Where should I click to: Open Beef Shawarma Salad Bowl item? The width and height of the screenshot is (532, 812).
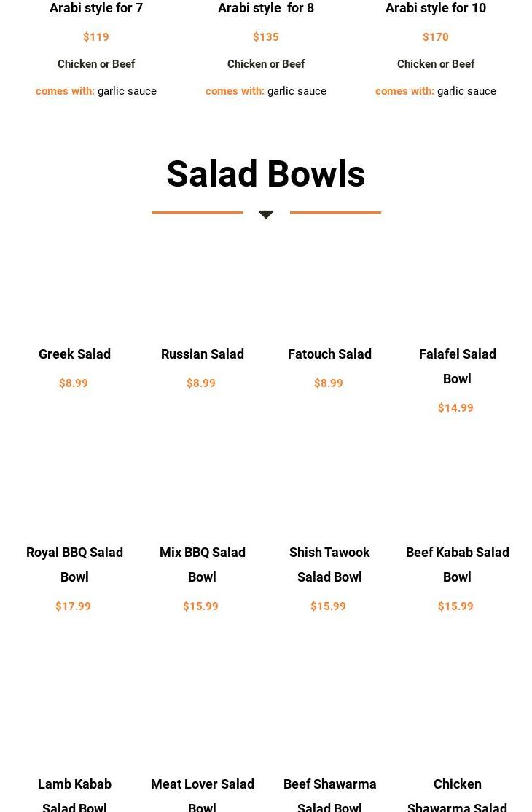(329, 794)
